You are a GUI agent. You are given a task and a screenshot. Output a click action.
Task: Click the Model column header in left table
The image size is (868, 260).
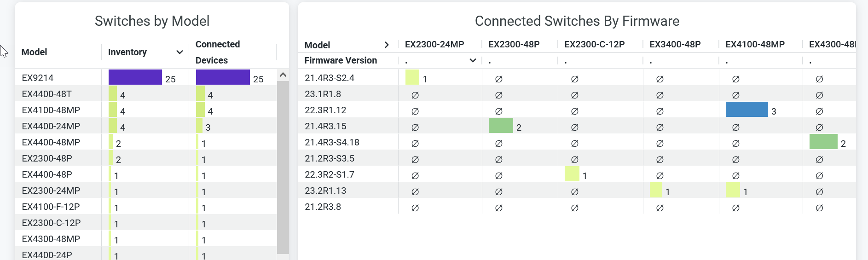click(35, 52)
